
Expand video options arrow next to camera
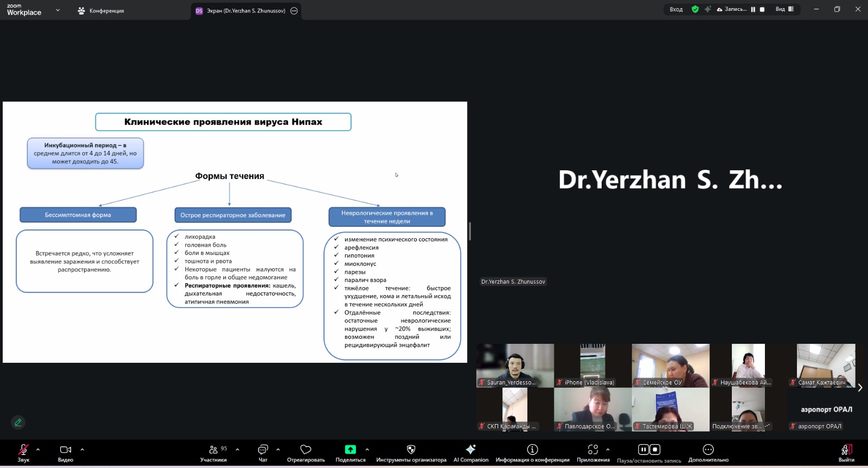82,450
